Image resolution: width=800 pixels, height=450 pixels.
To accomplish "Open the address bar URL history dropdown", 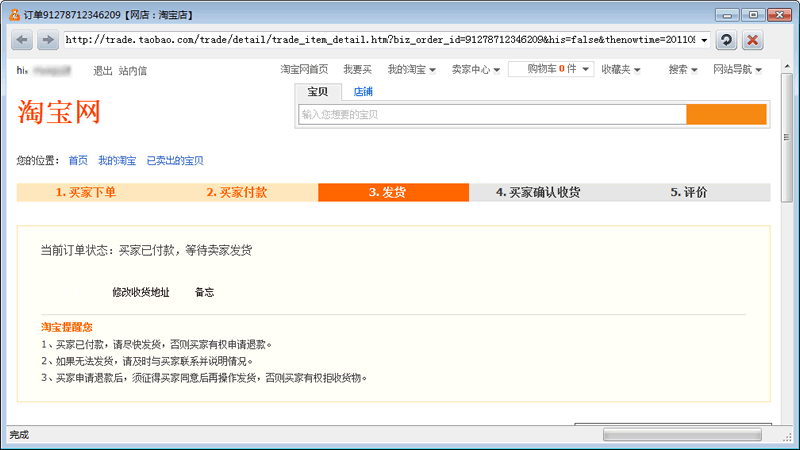I will [x=704, y=40].
